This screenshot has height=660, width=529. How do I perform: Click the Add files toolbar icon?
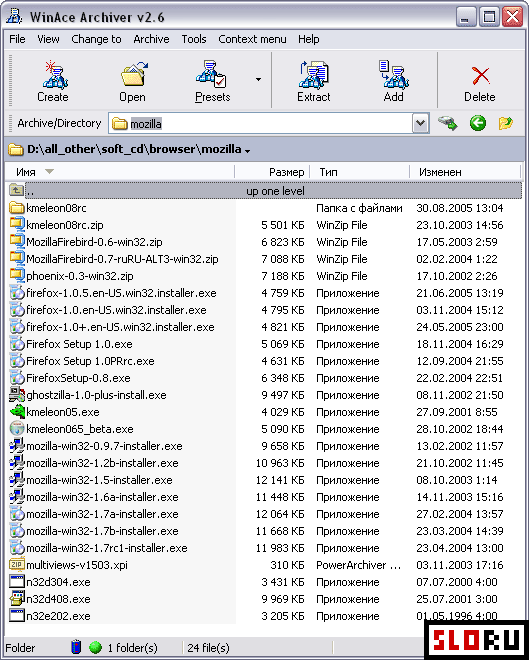(x=393, y=75)
